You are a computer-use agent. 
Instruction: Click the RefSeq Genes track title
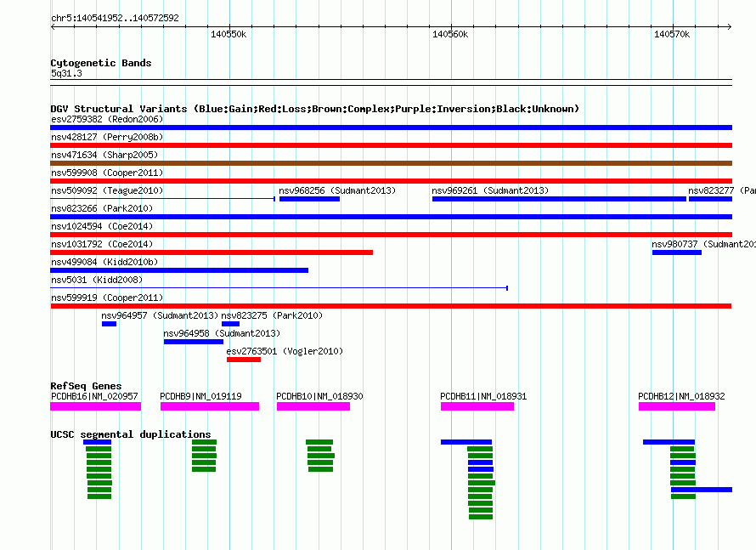coord(86,386)
